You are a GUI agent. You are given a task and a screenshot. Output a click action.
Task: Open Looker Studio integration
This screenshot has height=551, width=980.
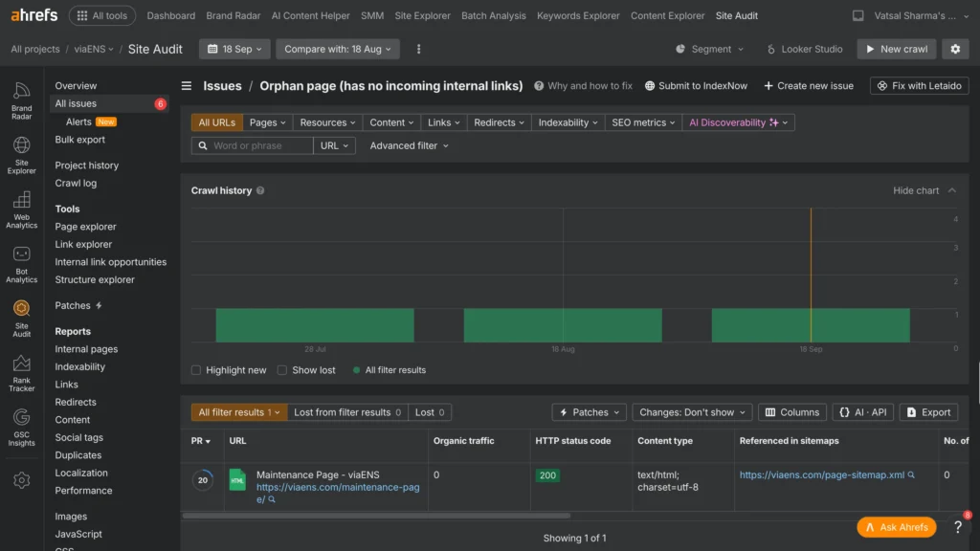(x=804, y=49)
